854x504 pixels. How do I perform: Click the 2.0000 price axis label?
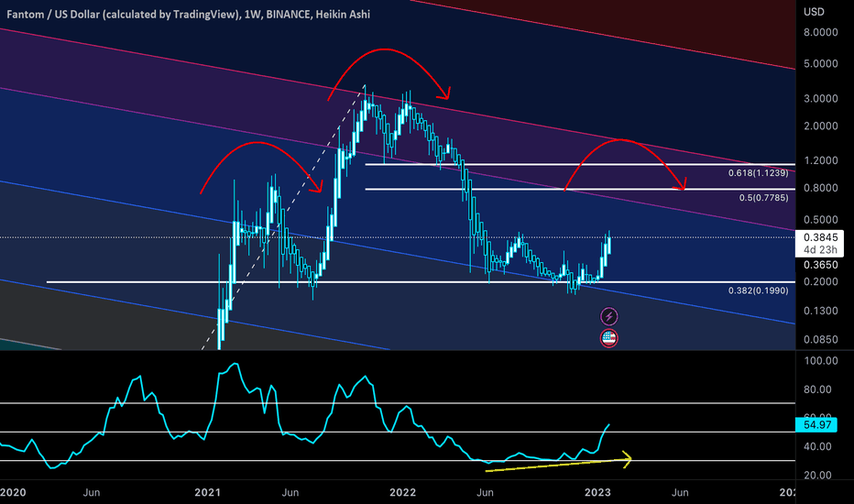(821, 126)
